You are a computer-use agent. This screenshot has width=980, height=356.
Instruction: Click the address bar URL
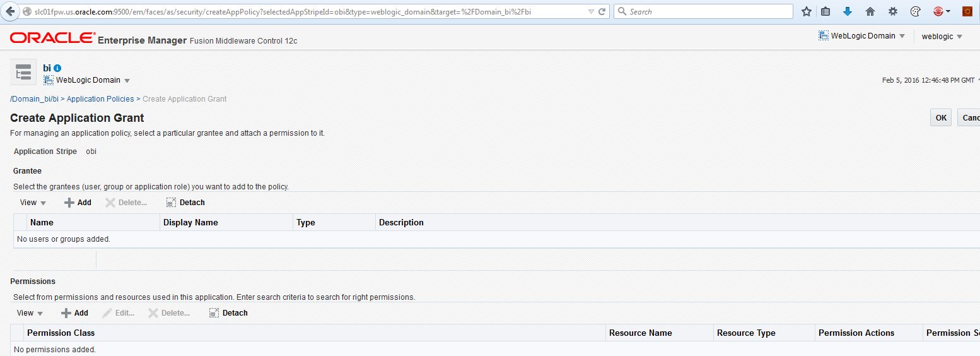click(x=283, y=11)
